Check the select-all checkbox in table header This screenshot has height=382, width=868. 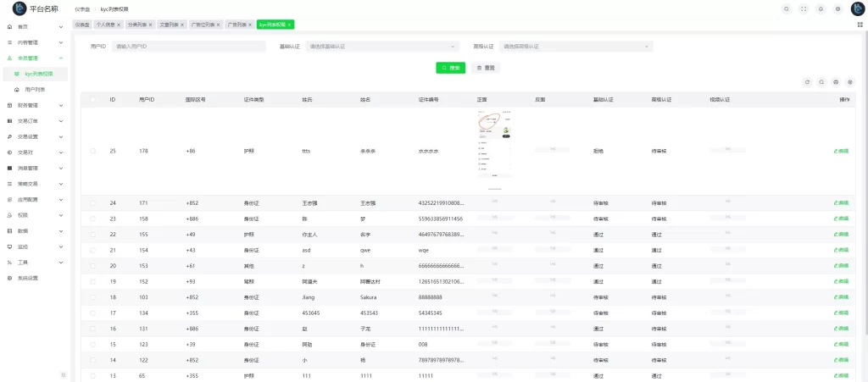tap(93, 100)
